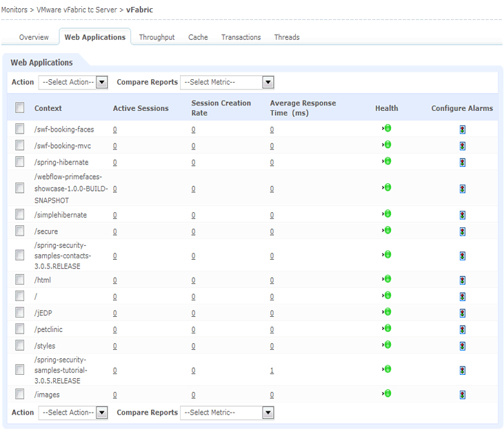504x434 pixels.
Task: Click the health icon for /spring-hibernate
Action: [x=387, y=161]
